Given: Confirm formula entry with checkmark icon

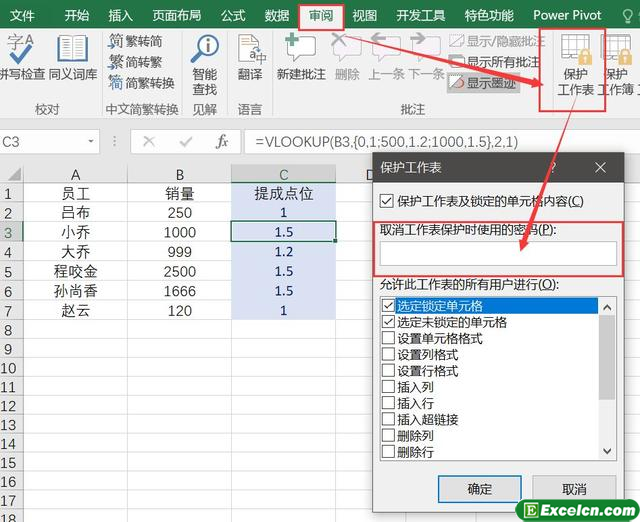Looking at the screenshot, I should (186, 142).
